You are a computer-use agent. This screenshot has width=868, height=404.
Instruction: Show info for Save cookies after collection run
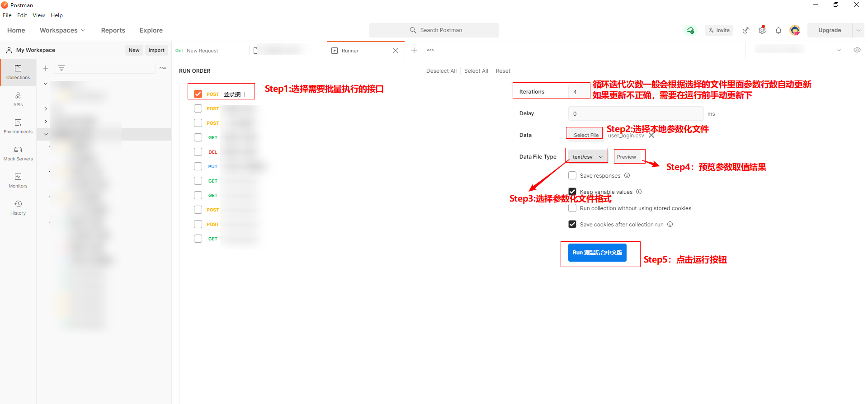pos(670,224)
